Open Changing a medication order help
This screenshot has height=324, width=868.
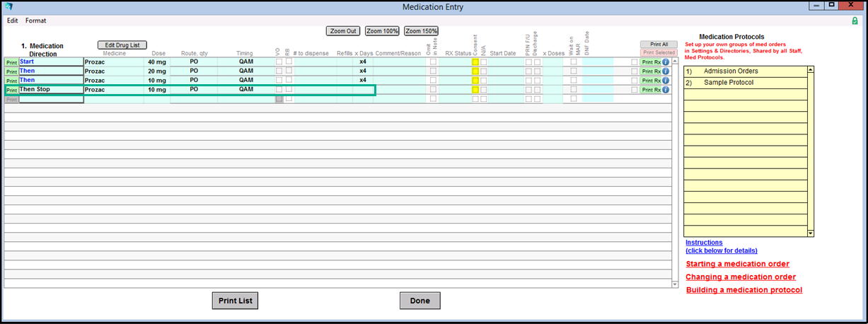pos(741,277)
